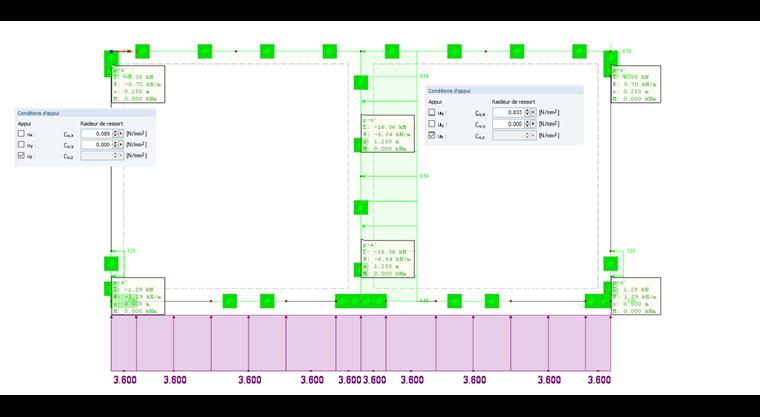760x417 pixels.
Task: Uncheck the uz checkbox in the 0.089 panel
Action: coord(21,156)
